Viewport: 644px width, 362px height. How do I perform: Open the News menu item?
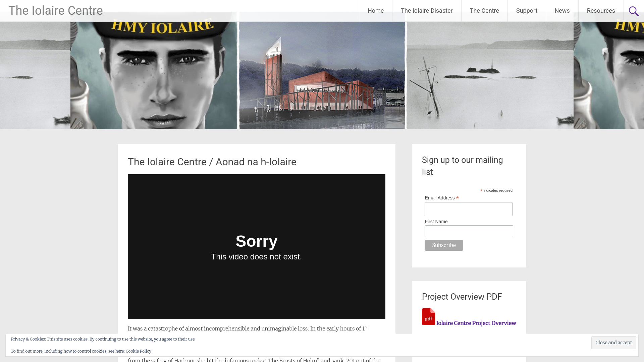pyautogui.click(x=562, y=11)
